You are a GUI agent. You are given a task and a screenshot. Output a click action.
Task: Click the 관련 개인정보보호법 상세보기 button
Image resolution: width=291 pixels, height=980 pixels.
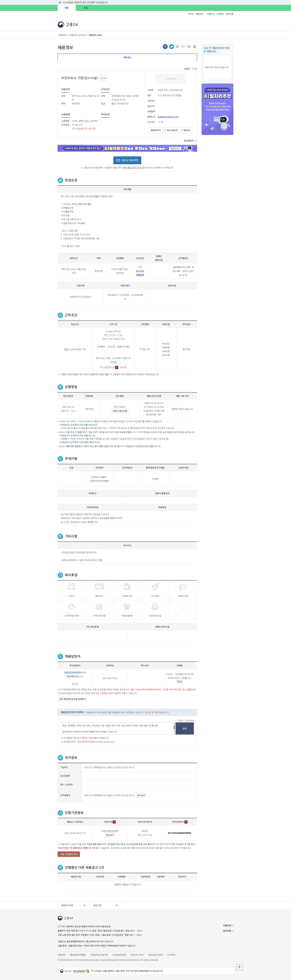coord(73,699)
